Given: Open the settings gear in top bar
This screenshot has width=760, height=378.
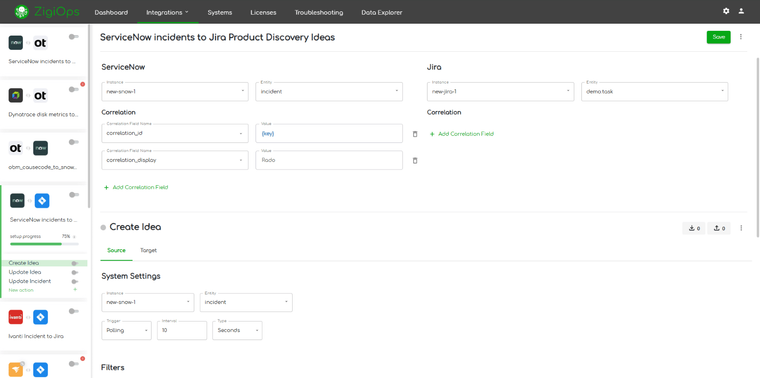Looking at the screenshot, I should pos(726,11).
